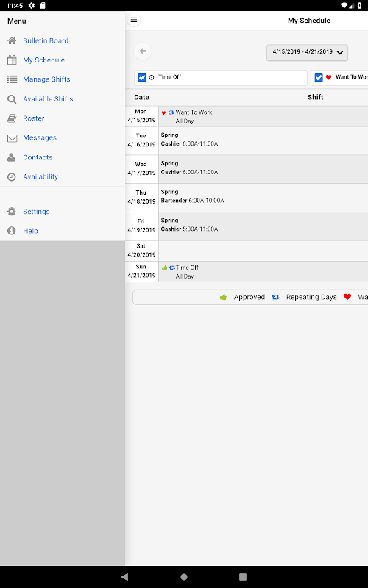Viewport: 368px width, 588px height.
Task: Open the Roster menu item
Action: [33, 118]
